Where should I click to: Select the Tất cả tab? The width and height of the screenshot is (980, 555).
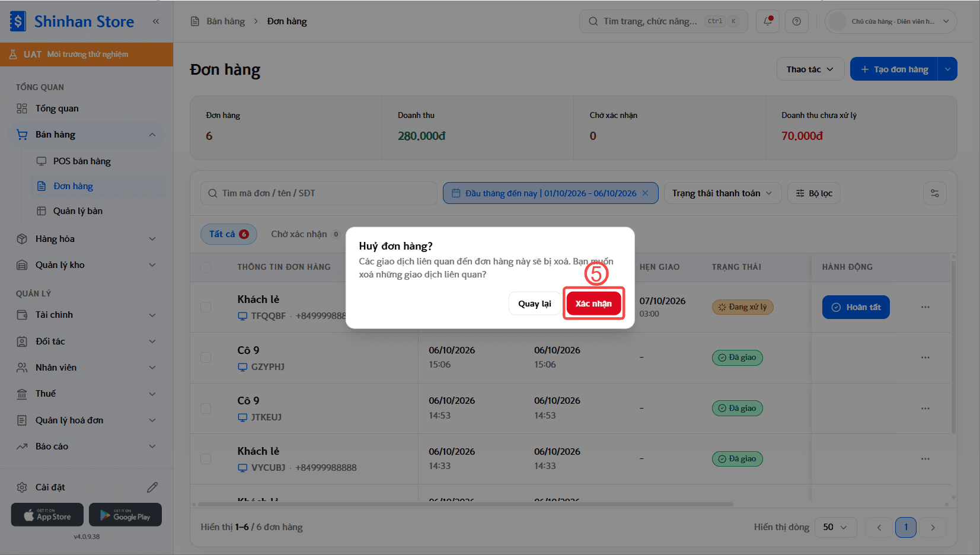pos(228,234)
